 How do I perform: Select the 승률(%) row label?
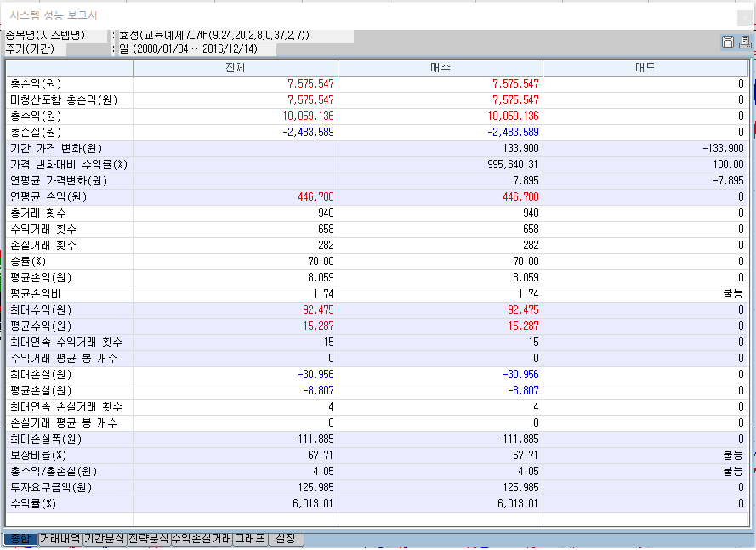point(29,262)
